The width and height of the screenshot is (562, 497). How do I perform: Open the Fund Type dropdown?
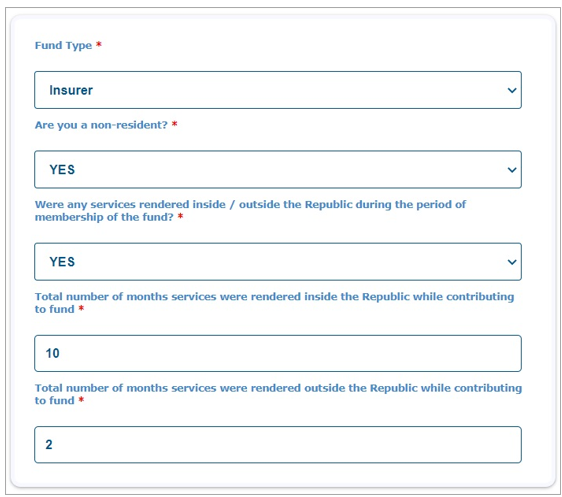[278, 90]
